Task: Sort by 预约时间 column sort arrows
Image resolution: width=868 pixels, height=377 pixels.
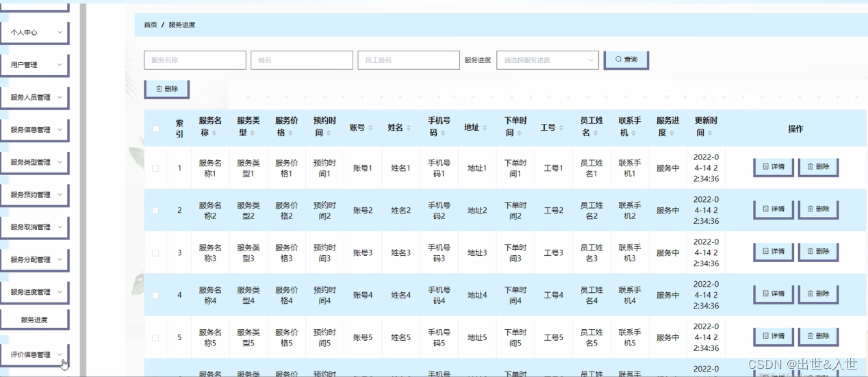Action: coord(329,133)
